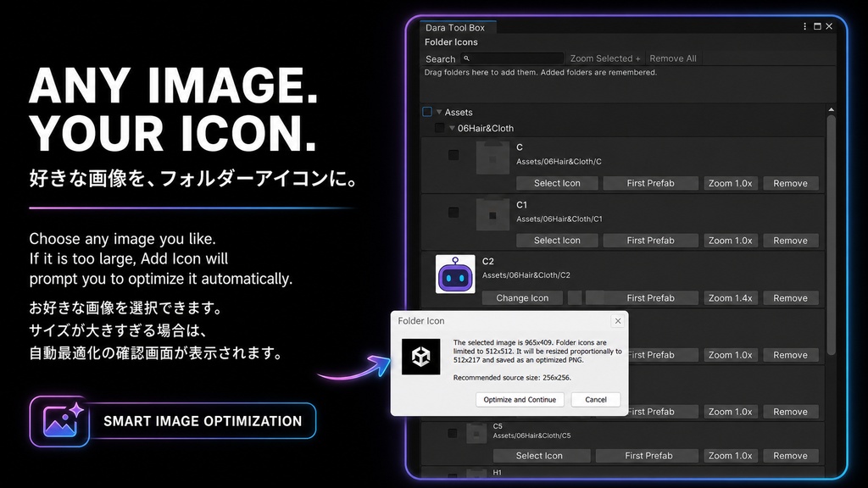Click First Prefab for folder C1
The height and width of the screenshot is (488, 868).
click(x=650, y=241)
